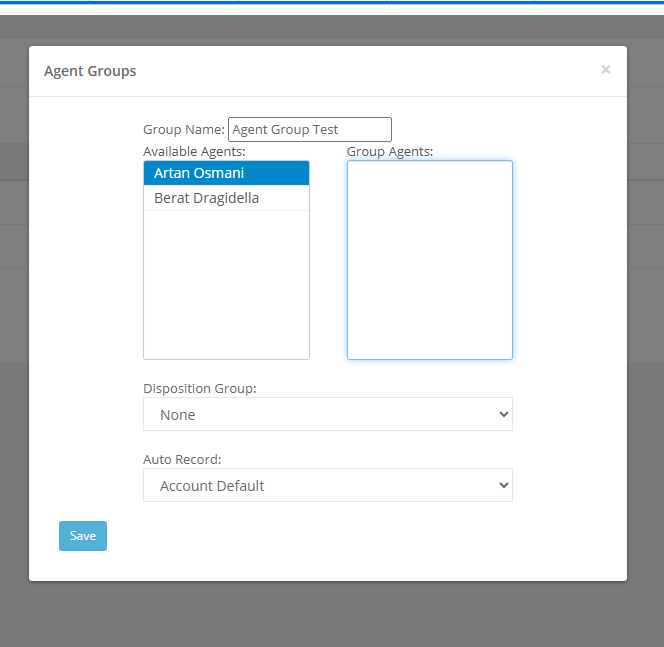Image resolution: width=664 pixels, height=647 pixels.
Task: Select Berat Dragidella in Available Agents
Action: point(226,198)
